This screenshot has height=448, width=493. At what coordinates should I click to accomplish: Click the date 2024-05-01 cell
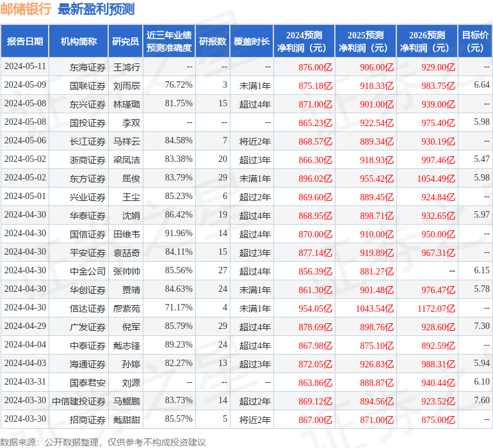(x=25, y=196)
